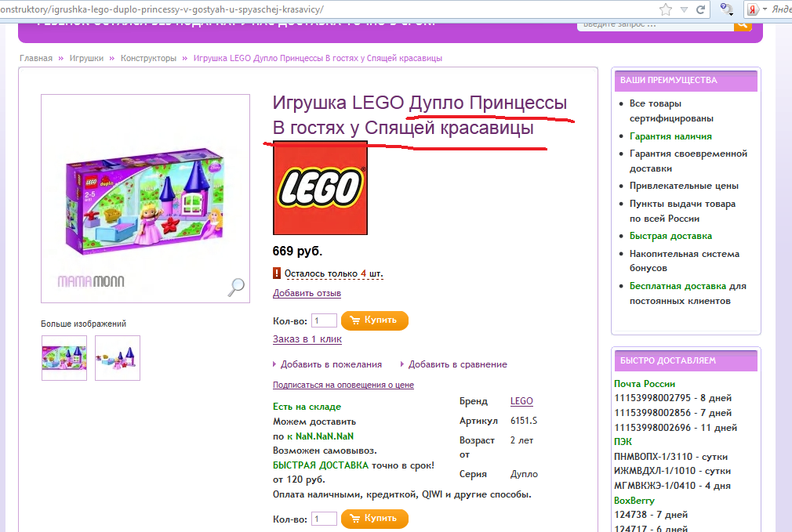Image resolution: width=792 pixels, height=532 pixels.
Task: Click 'Добавить в пожелания' wishlist link
Action: coord(331,364)
